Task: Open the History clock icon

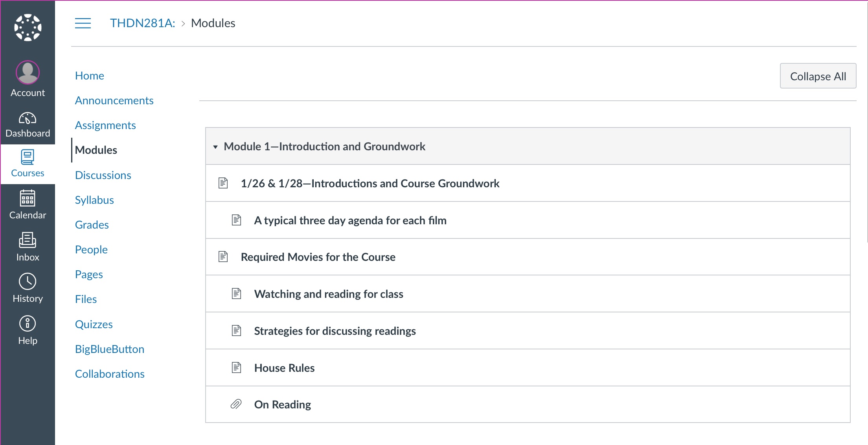Action: point(28,282)
